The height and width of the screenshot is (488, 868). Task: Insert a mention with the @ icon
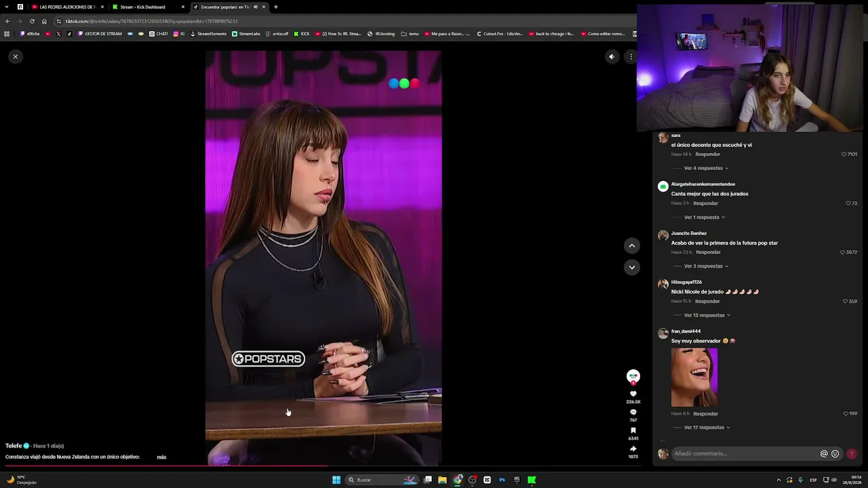pyautogui.click(x=824, y=454)
